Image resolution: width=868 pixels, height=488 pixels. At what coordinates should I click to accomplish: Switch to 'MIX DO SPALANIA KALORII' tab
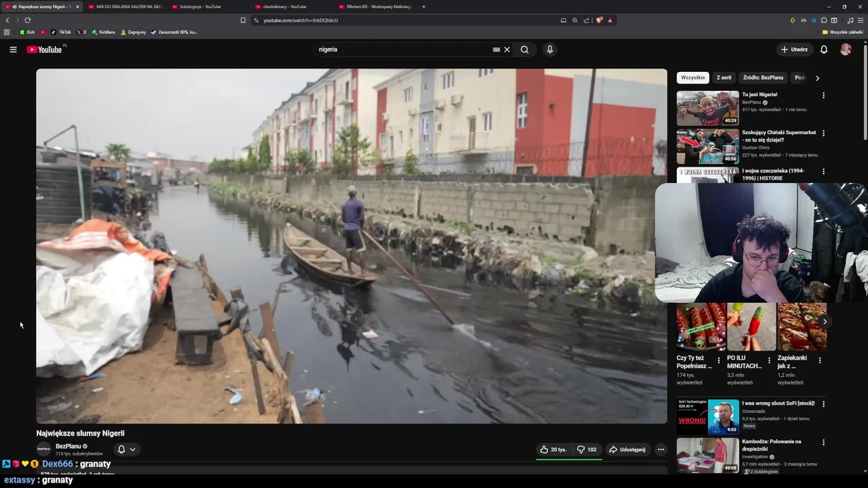click(125, 7)
